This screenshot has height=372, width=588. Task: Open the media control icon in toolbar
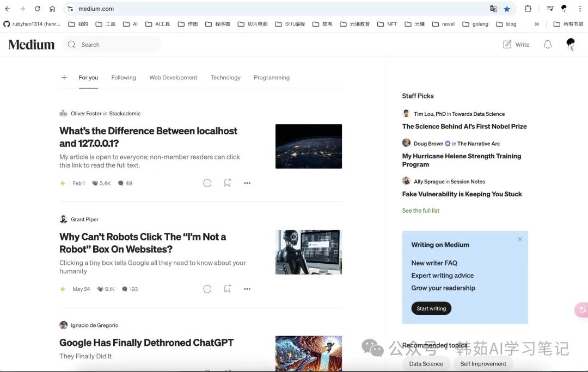point(550,8)
